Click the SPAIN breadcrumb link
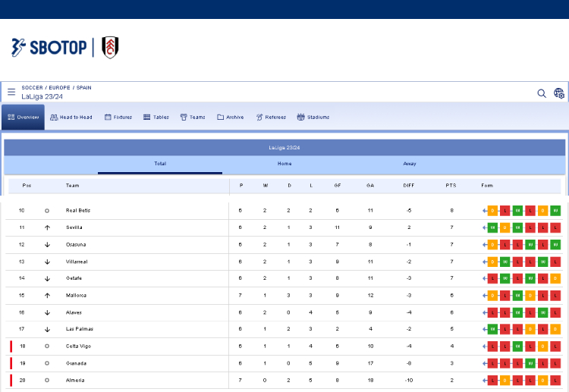Viewport: 569px width, 392px height. (83, 88)
